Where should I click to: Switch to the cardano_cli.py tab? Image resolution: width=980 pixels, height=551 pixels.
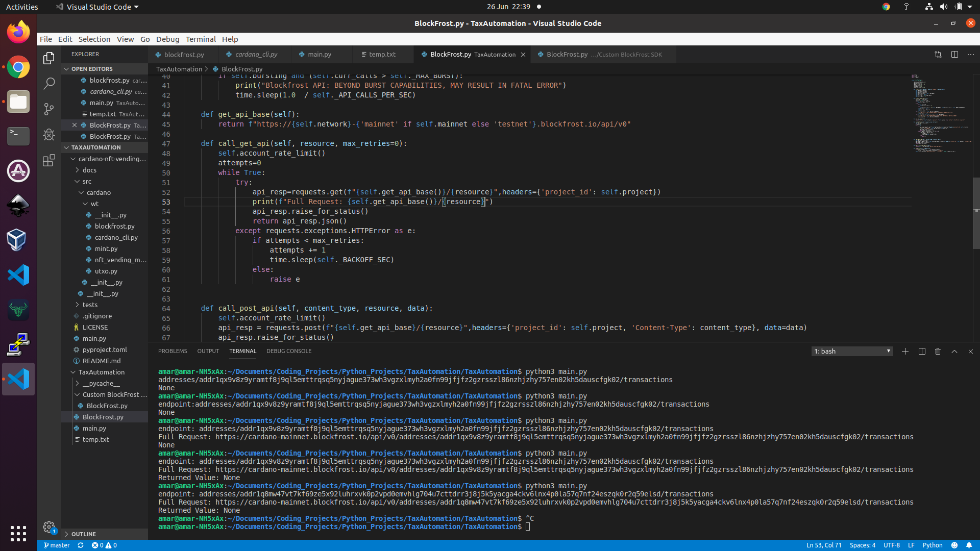point(255,55)
